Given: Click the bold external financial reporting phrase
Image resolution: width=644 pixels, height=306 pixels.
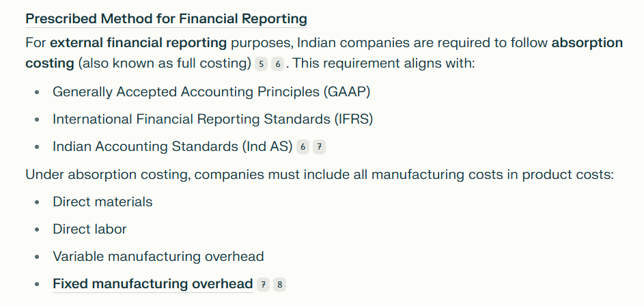Looking at the screenshot, I should (x=139, y=43).
